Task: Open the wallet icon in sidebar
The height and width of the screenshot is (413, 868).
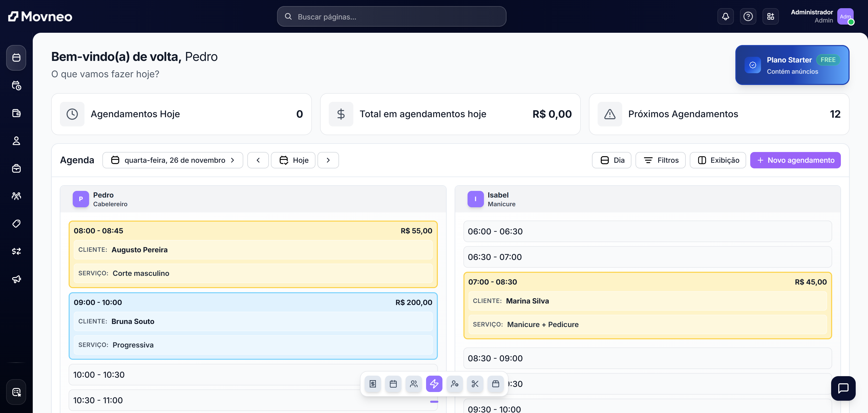Action: (16, 113)
